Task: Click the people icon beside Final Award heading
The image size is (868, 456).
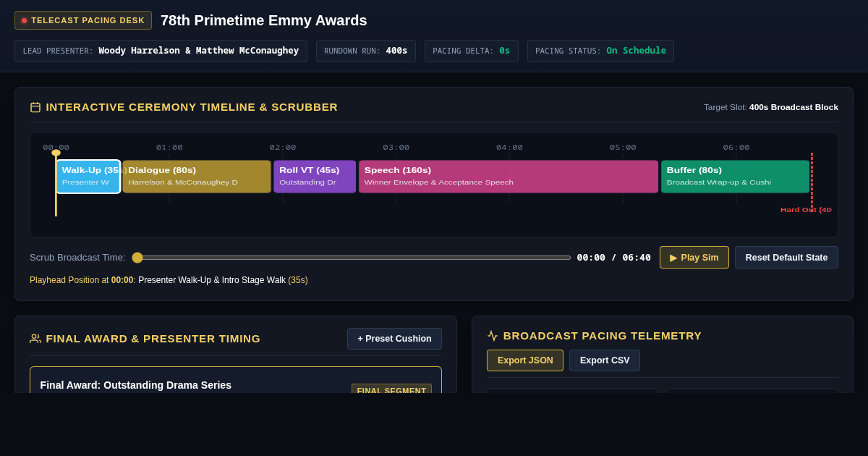Action: tap(35, 339)
